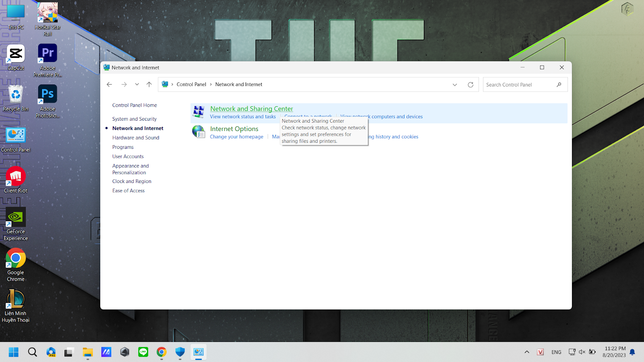Open the This PC desktop icon
The image size is (644, 362).
16,17
